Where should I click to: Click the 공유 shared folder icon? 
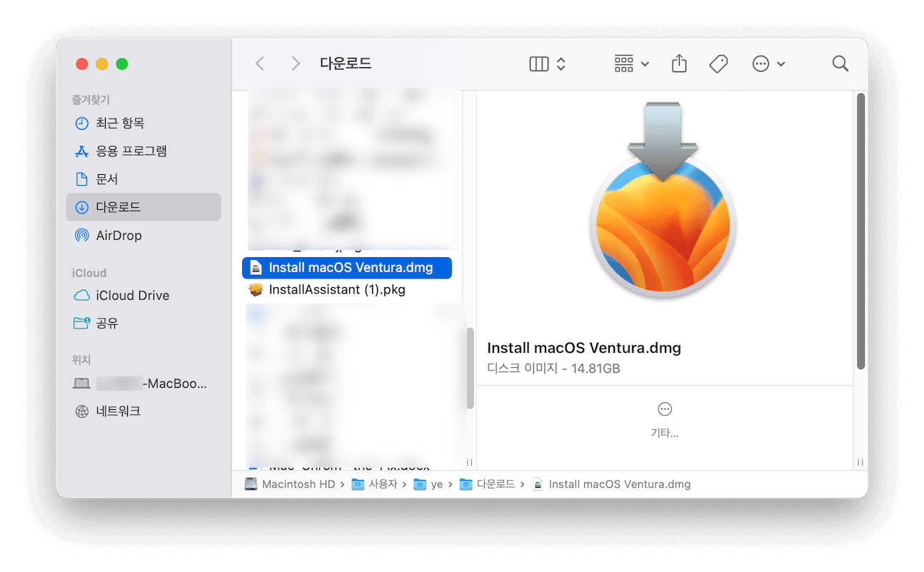[x=82, y=323]
